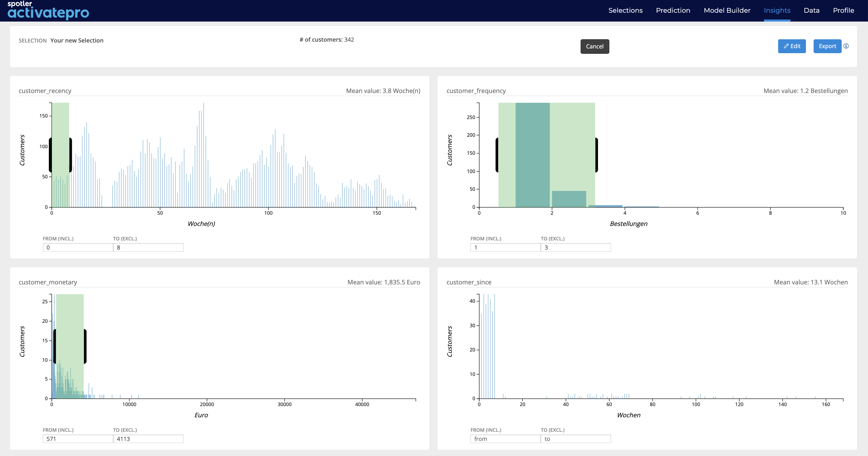This screenshot has height=456, width=868.
Task: Export the current selection
Action: pyautogui.click(x=827, y=46)
